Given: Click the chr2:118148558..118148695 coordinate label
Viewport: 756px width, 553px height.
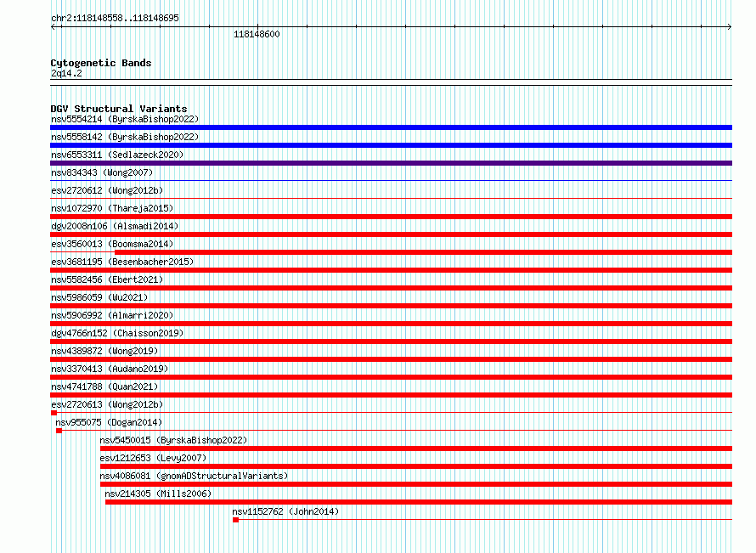Looking at the screenshot, I should point(115,19).
